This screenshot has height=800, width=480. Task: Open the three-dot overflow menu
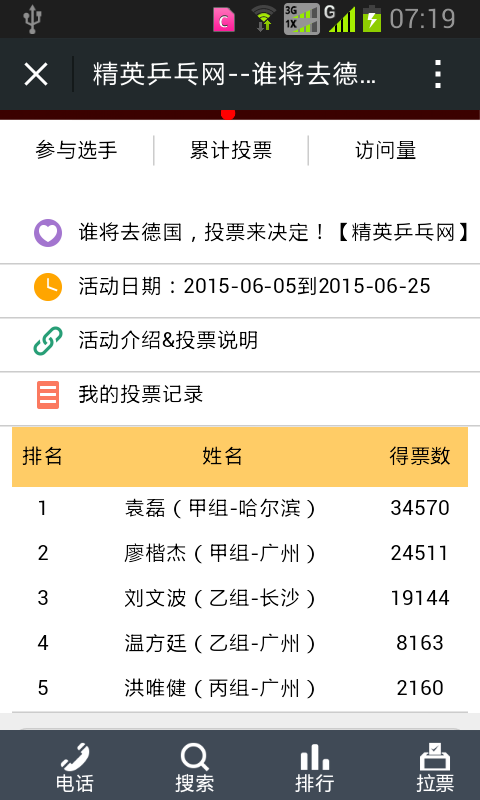[438, 74]
